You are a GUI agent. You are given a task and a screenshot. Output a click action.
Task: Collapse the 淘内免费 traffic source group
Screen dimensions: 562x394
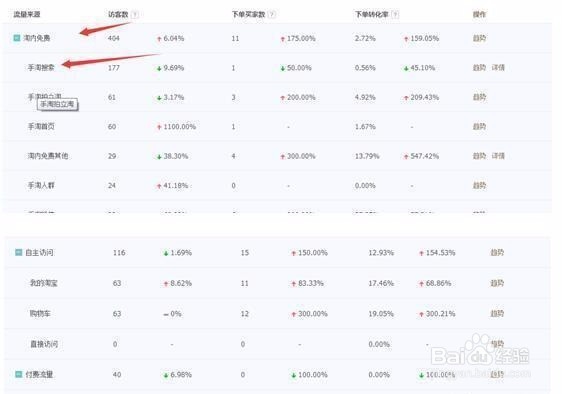click(x=16, y=38)
